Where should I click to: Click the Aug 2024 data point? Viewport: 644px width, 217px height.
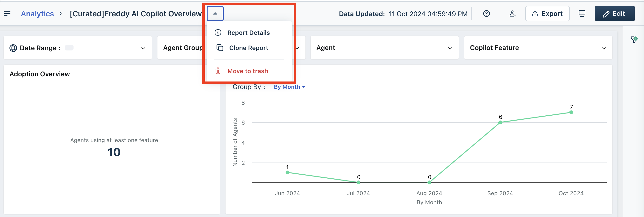(429, 182)
